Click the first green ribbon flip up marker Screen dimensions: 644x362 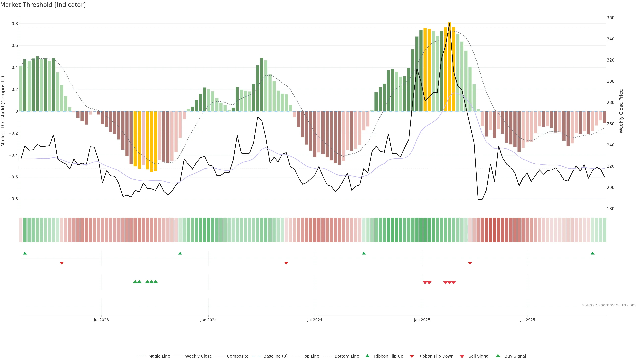coord(25,253)
